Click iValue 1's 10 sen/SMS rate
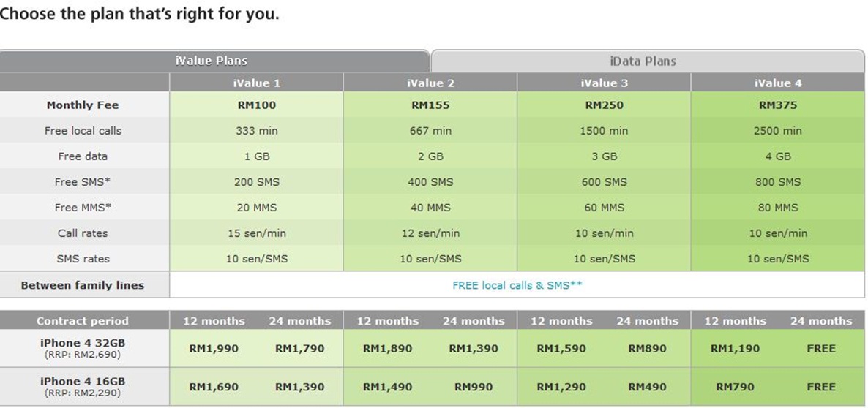 click(x=256, y=258)
